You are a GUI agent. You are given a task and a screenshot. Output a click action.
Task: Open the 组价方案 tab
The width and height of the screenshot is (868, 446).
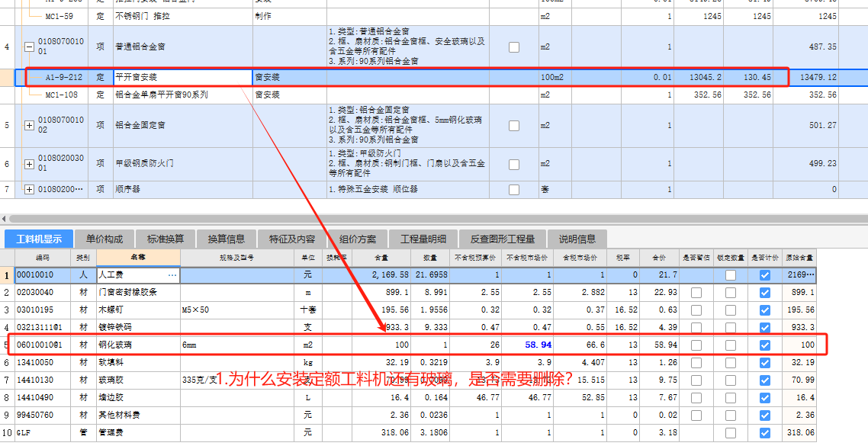pos(358,239)
